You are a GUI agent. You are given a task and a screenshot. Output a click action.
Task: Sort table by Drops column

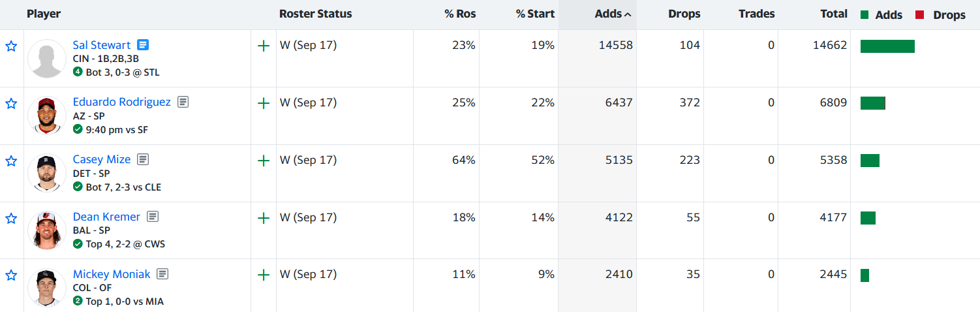[x=684, y=14]
